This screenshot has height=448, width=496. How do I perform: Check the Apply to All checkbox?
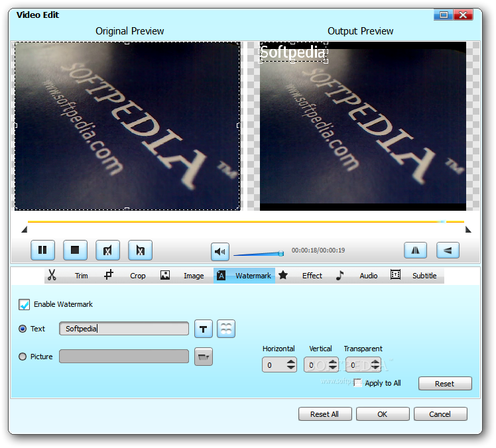[358, 382]
